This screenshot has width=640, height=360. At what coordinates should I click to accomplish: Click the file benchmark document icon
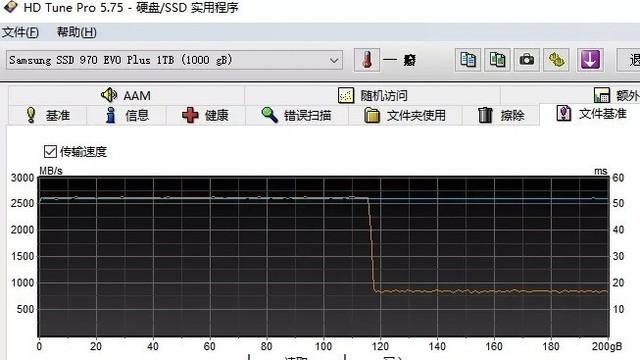coord(564,113)
